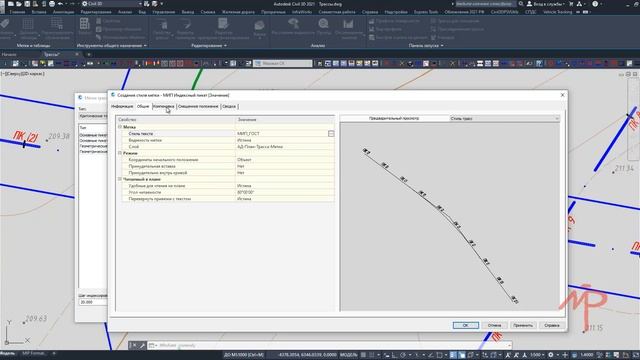Open the text style browse button for МИП_ГОСТ
The height and width of the screenshot is (360, 640).
pos(331,133)
